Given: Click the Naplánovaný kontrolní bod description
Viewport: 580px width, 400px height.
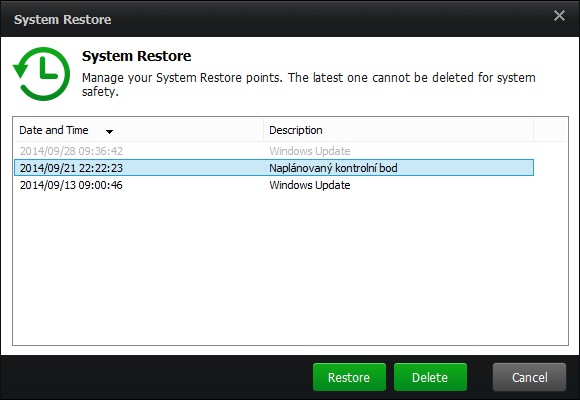Looking at the screenshot, I should point(333,168).
